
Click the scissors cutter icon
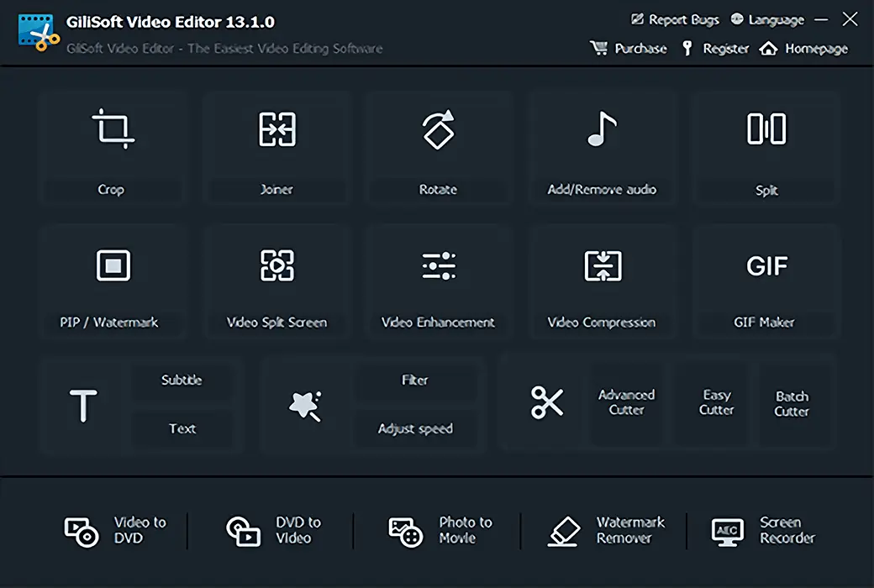coord(547,402)
